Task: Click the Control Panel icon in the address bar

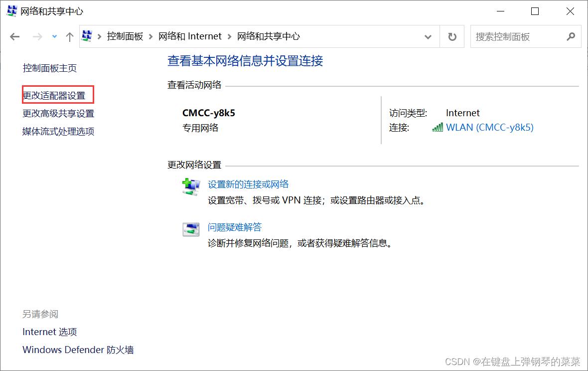Action: click(87, 36)
